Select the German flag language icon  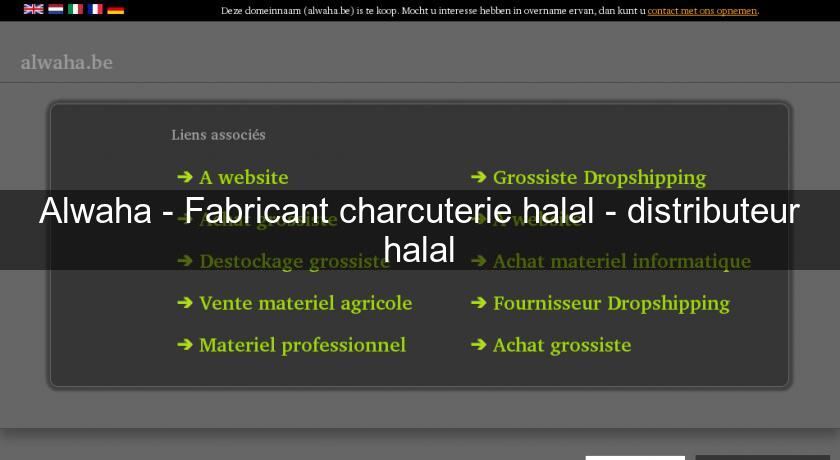pos(116,9)
